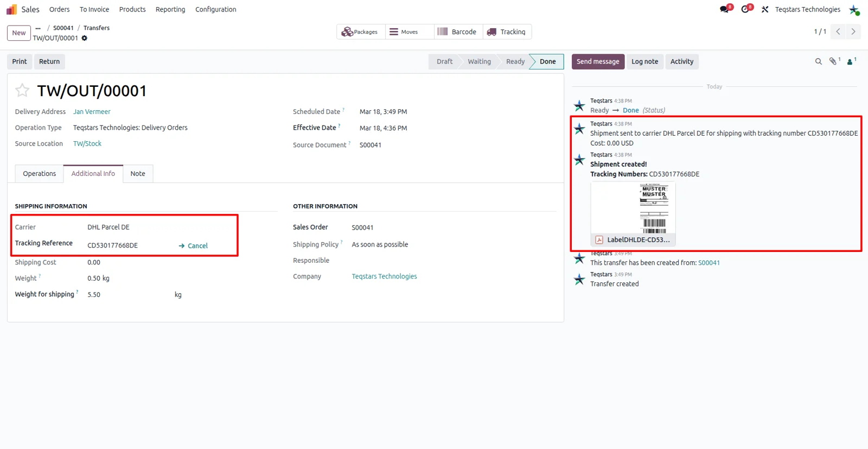Go to S00041 in the breadcrumb
The image size is (868, 449).
coord(63,28)
